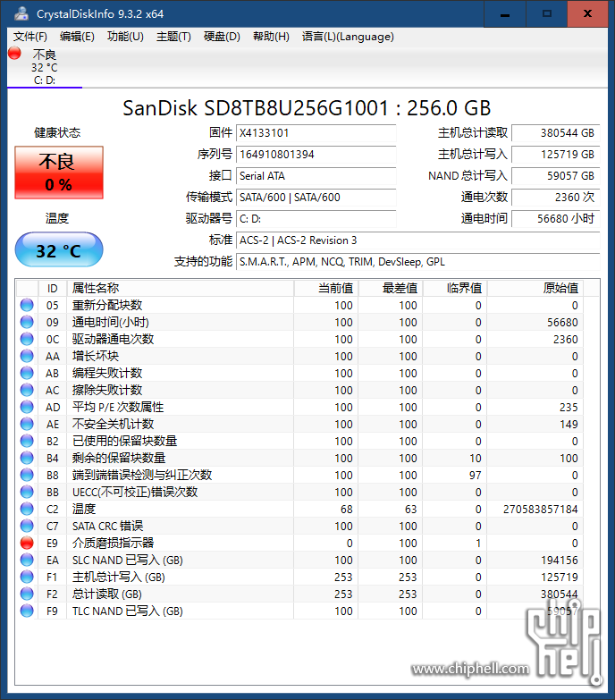Click the power on hours 56680 小时
The height and width of the screenshot is (700, 615).
[x=556, y=219]
